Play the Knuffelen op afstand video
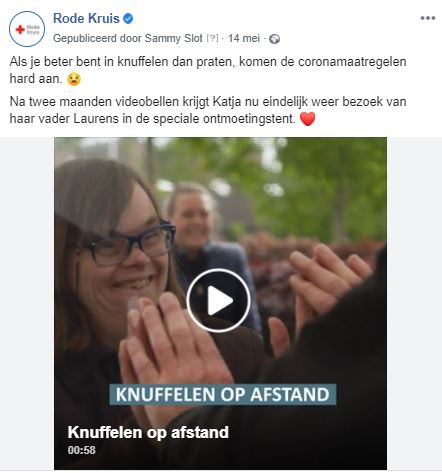 218,300
